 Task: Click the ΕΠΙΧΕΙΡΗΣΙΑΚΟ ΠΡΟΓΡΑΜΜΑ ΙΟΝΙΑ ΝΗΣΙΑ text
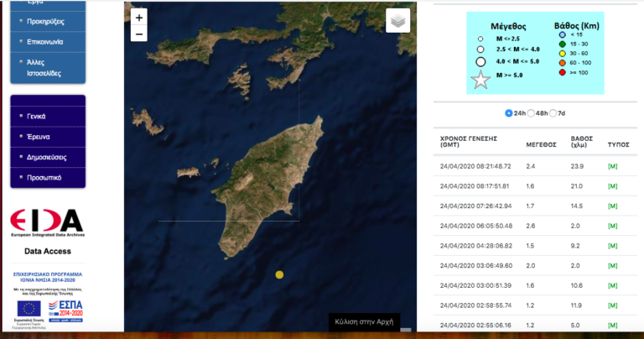(x=48, y=277)
